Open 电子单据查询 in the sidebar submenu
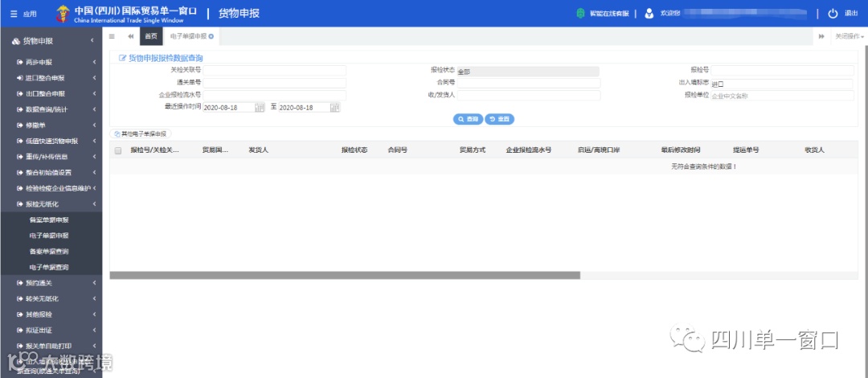The height and width of the screenshot is (378, 868). (51, 267)
